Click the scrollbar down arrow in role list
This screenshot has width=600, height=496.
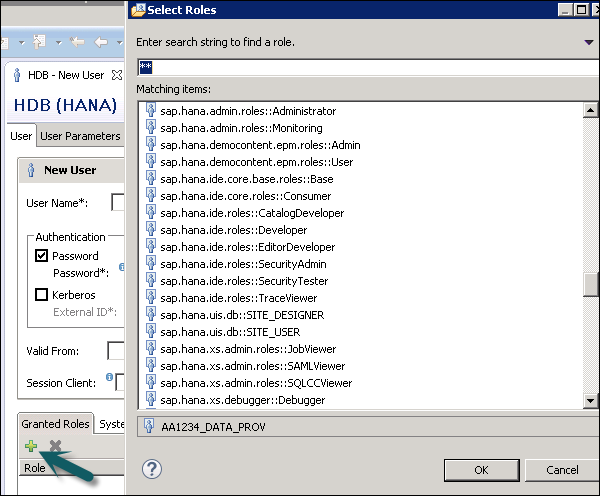point(591,401)
